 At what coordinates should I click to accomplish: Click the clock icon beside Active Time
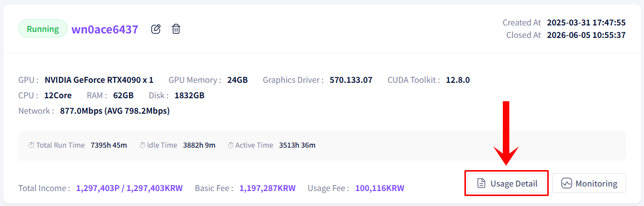(230, 145)
